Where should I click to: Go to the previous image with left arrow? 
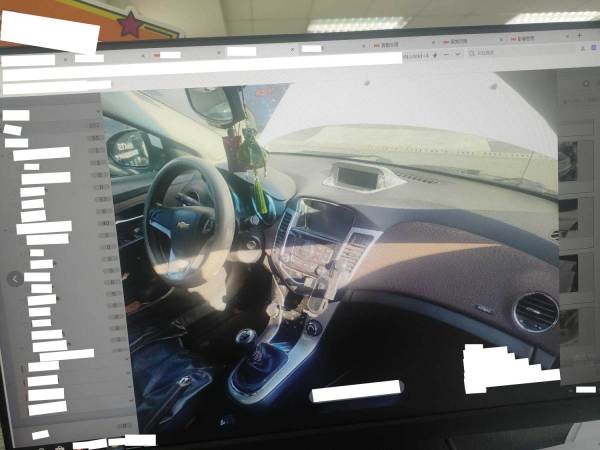tap(15, 279)
